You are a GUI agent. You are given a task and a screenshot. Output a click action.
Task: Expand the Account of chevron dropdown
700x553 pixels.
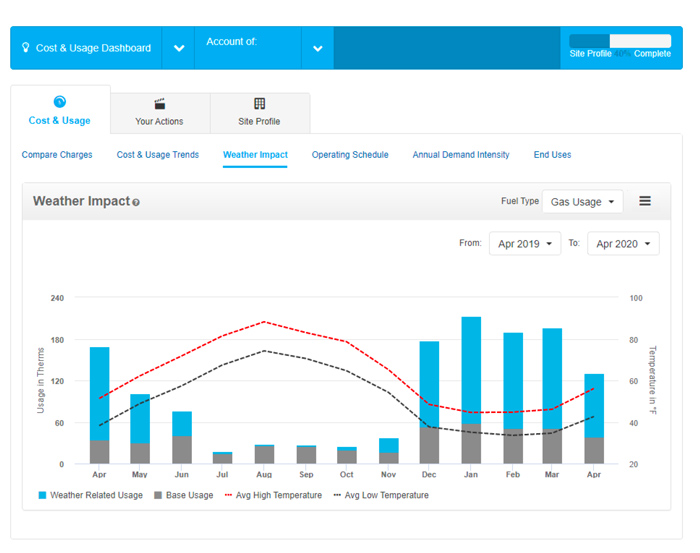pos(317,48)
